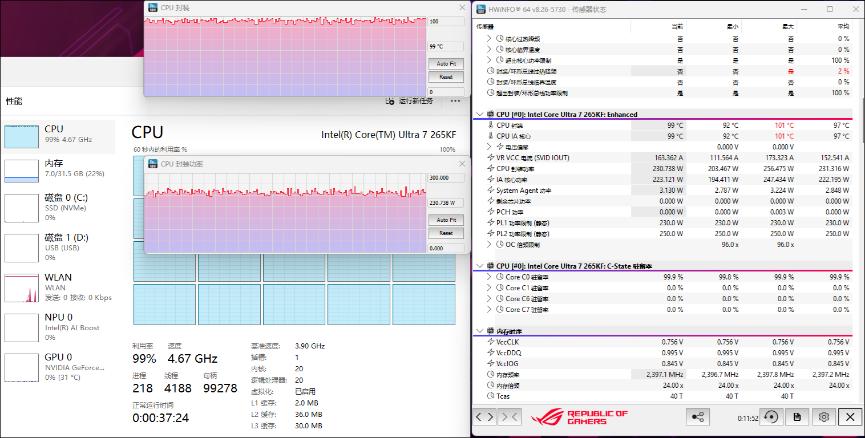
Task: Click max scale field 300.000 in power graph
Action: click(446, 178)
